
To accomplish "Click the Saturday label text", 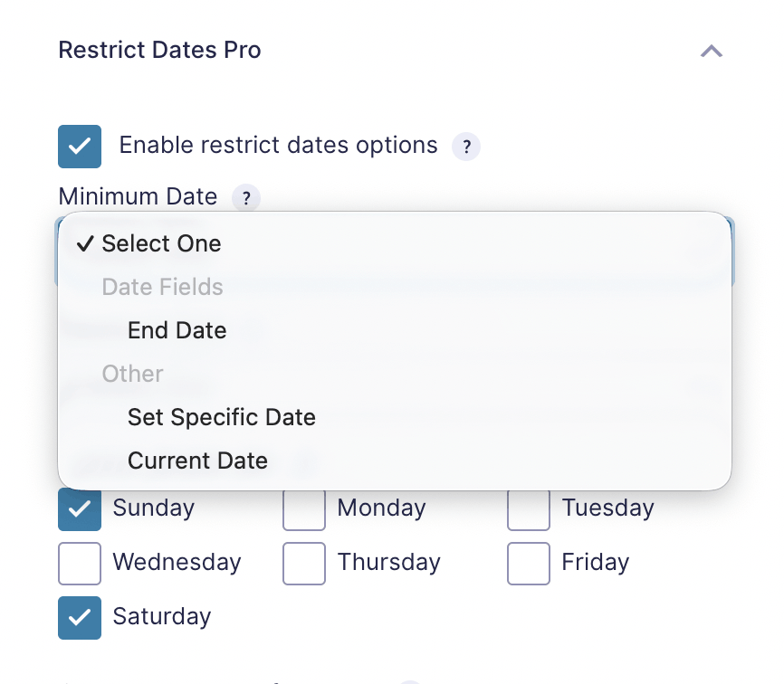I will coord(162,616).
